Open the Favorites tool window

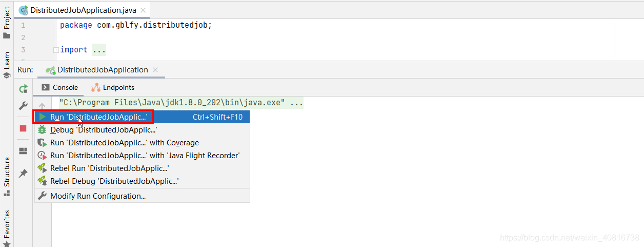click(x=7, y=228)
